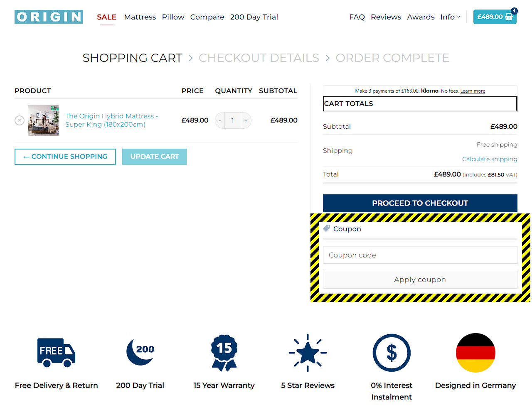Click the 'Free Delivery & Return' text
Image resolution: width=532 pixels, height=407 pixels.
point(56,385)
